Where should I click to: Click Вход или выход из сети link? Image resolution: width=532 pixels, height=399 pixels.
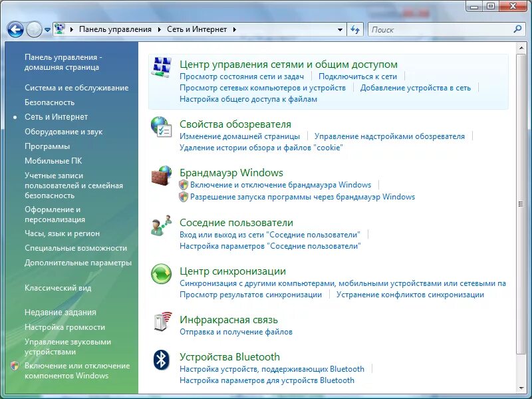[x=270, y=235]
